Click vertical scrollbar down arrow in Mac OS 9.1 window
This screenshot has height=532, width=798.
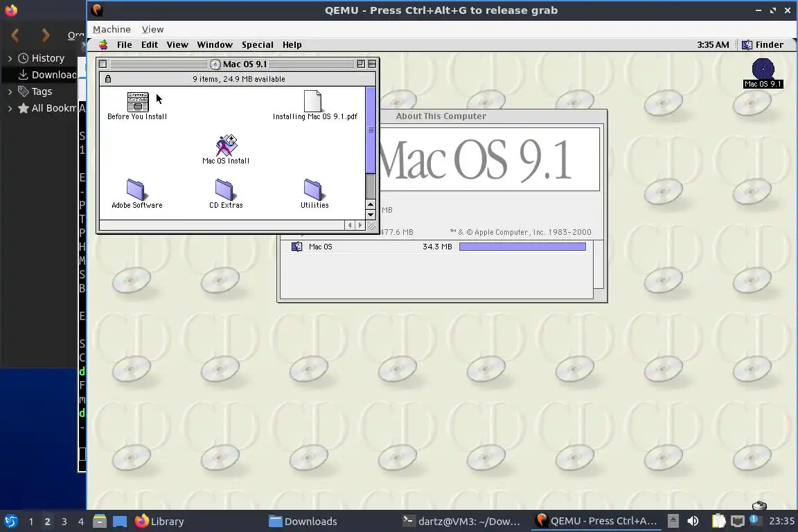click(371, 215)
